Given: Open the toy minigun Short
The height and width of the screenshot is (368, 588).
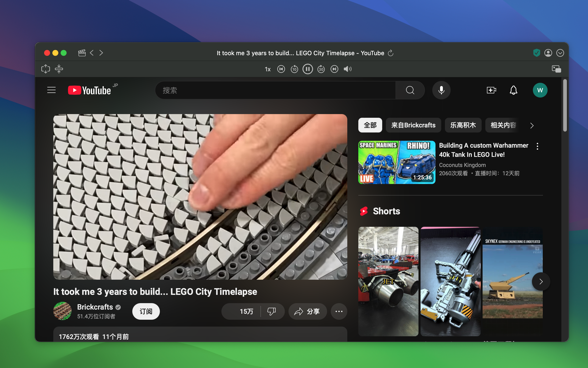Looking at the screenshot, I should tap(450, 282).
